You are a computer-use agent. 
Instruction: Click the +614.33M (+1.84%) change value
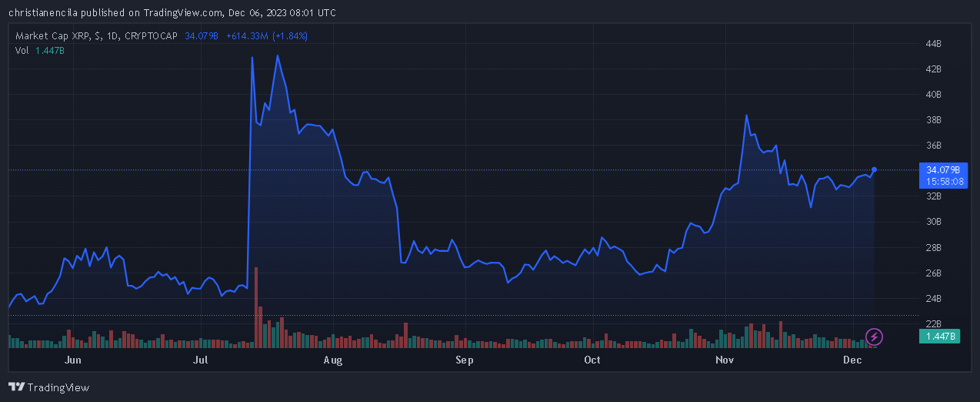267,35
